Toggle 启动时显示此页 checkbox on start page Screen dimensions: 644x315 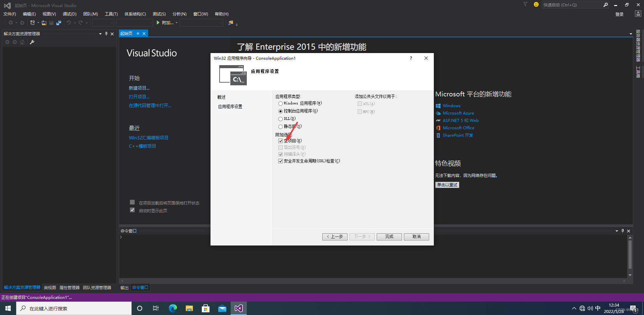(132, 210)
